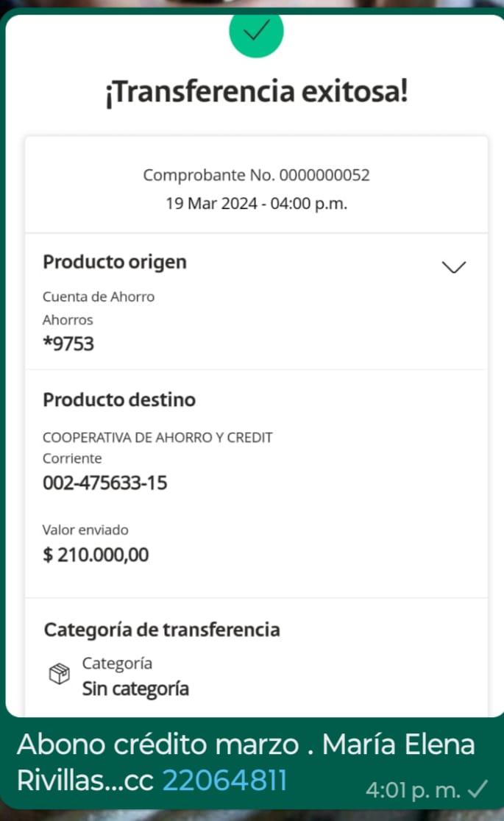Select the amount $ 210.000,00

click(96, 555)
